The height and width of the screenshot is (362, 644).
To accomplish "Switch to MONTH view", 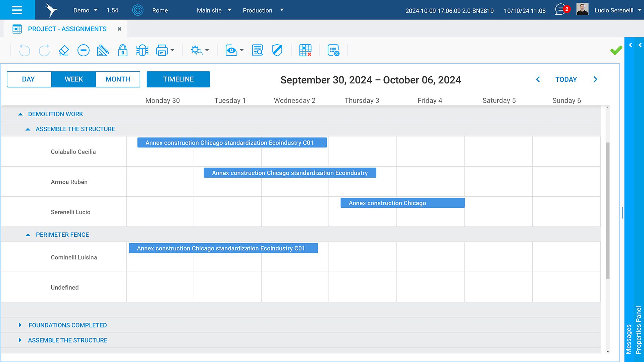I will (118, 79).
